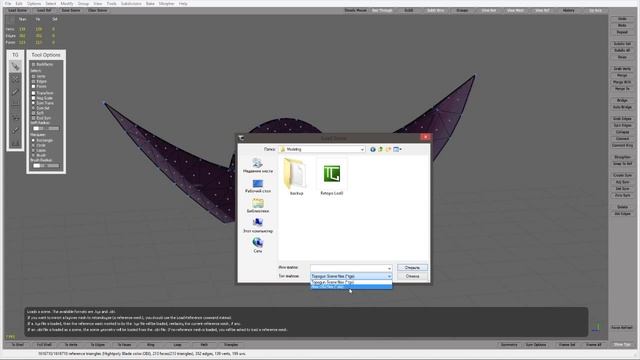This screenshot has width=640, height=360.
Task: Select the Retopo Lod0 TopoGun file
Action: coord(331,177)
